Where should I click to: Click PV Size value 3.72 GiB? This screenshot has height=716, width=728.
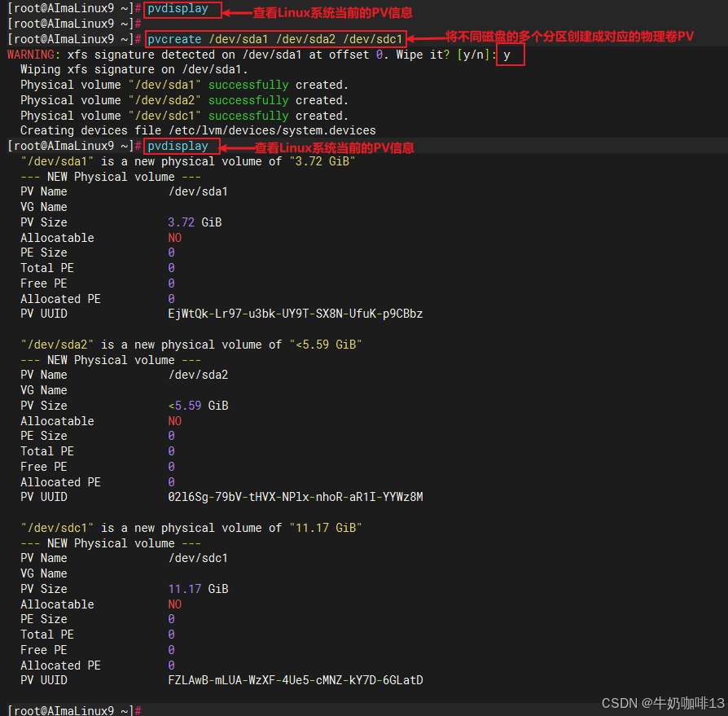tap(195, 222)
